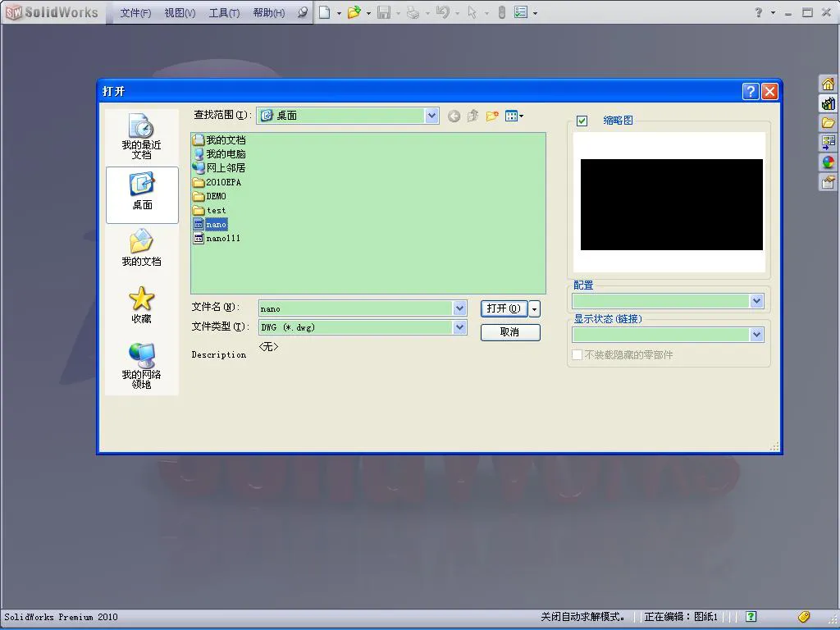This screenshot has width=840, height=630.
Task: Open 我的网络领地 in the places bar
Action: click(141, 366)
